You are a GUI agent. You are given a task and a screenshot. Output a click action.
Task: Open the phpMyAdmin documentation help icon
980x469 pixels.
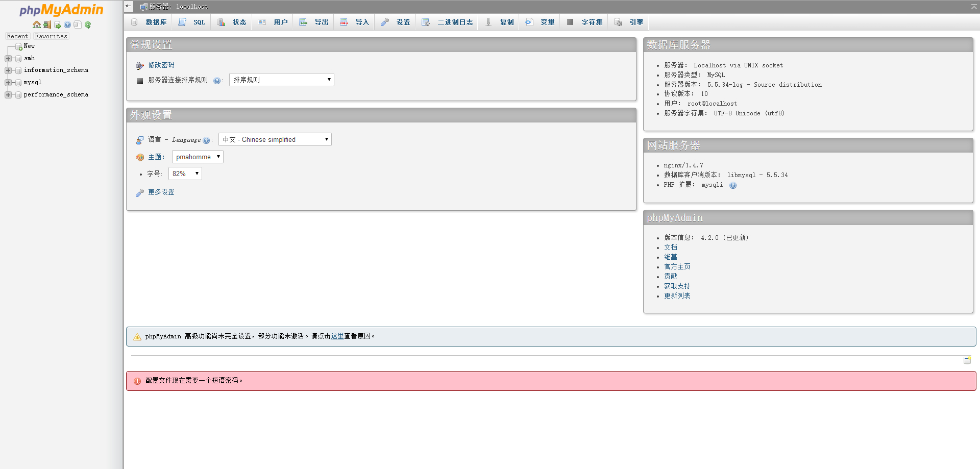point(67,24)
